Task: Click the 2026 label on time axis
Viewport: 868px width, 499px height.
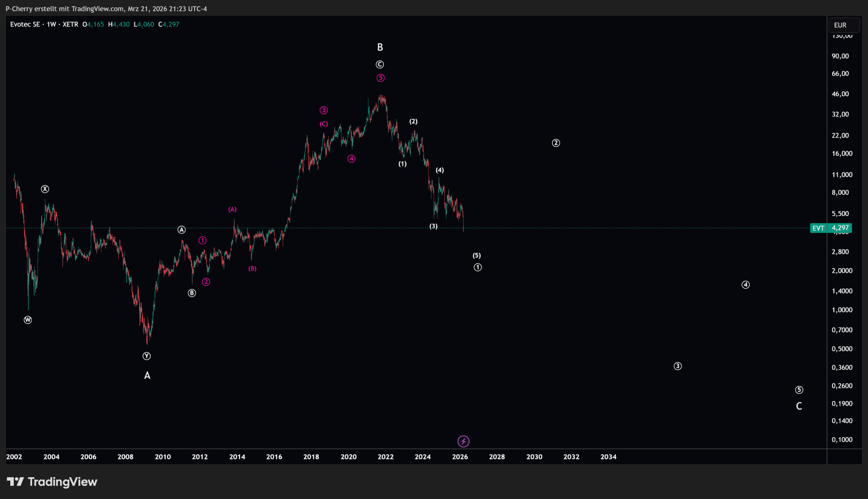Action: (x=460, y=457)
